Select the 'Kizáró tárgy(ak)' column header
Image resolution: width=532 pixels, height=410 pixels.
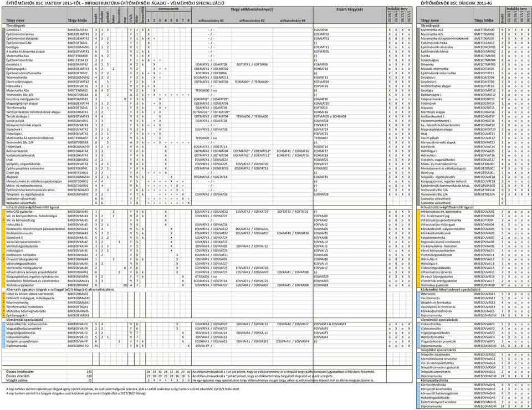(x=350, y=9)
